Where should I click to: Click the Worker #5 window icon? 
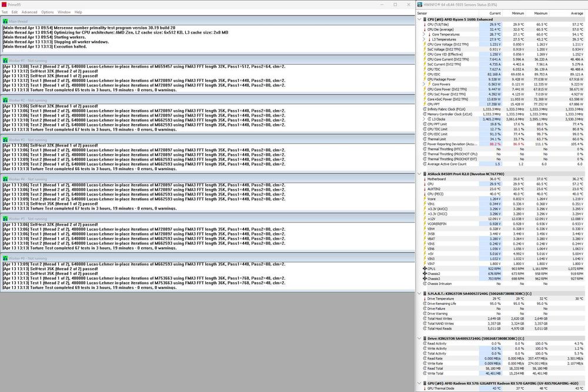(5, 218)
